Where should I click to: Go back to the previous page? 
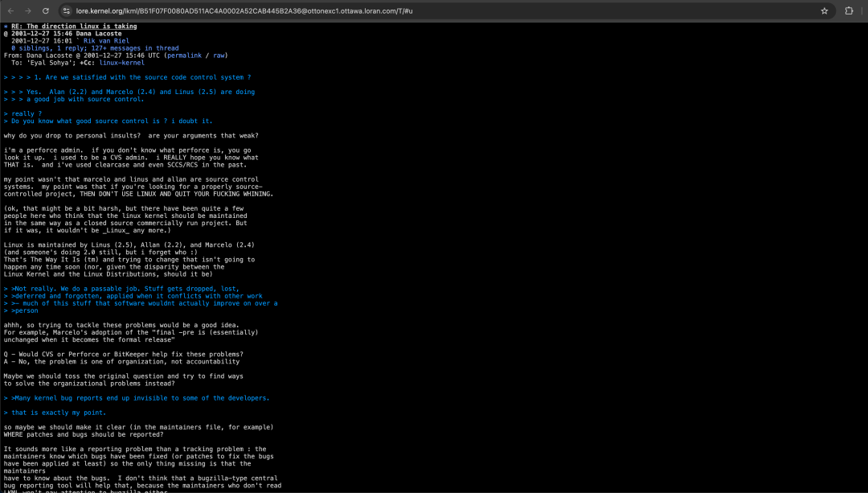click(x=10, y=11)
